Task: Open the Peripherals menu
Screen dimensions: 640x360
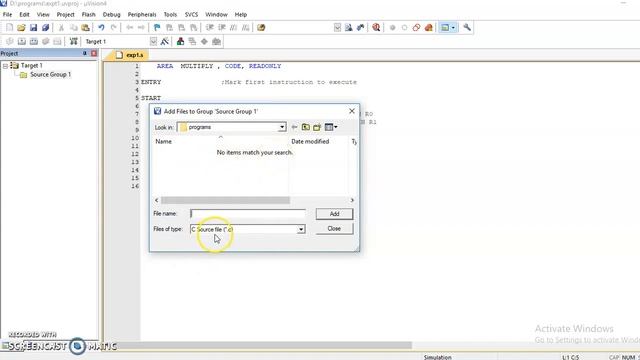Action: click(x=142, y=14)
